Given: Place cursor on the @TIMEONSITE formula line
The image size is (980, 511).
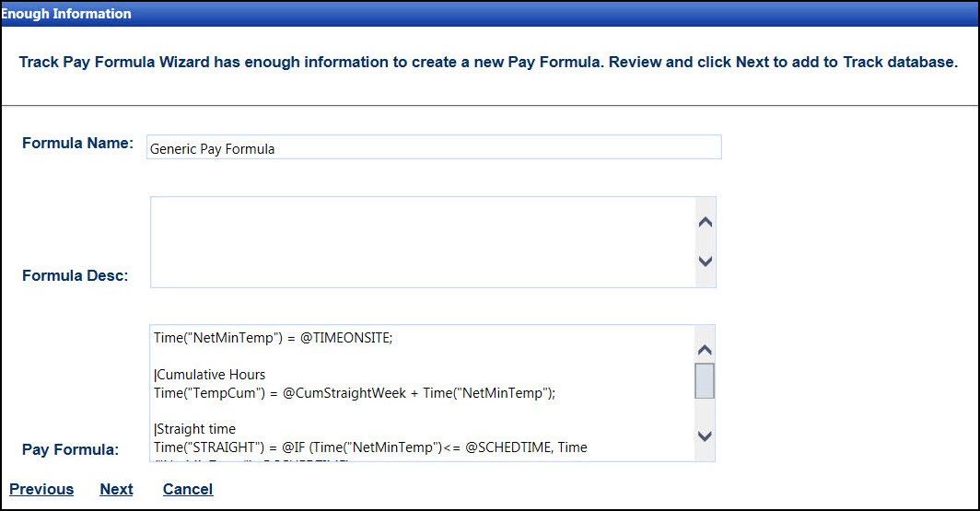Looking at the screenshot, I should (274, 339).
